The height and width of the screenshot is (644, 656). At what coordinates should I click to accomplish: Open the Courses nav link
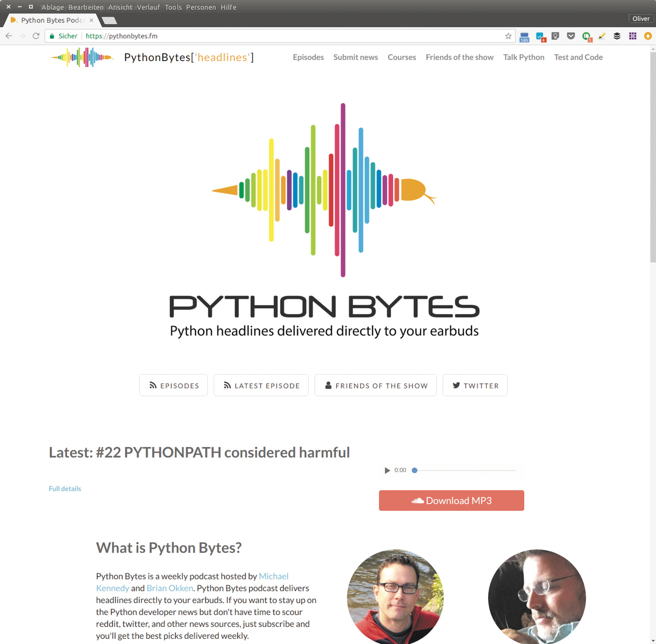pyautogui.click(x=402, y=57)
